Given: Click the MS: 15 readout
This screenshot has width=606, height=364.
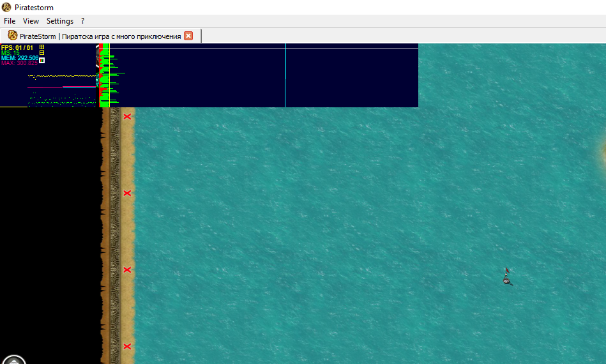Looking at the screenshot, I should 10,52.
